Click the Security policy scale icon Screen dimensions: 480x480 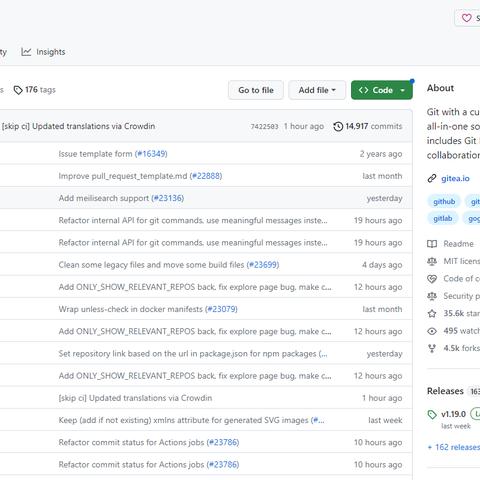point(432,296)
